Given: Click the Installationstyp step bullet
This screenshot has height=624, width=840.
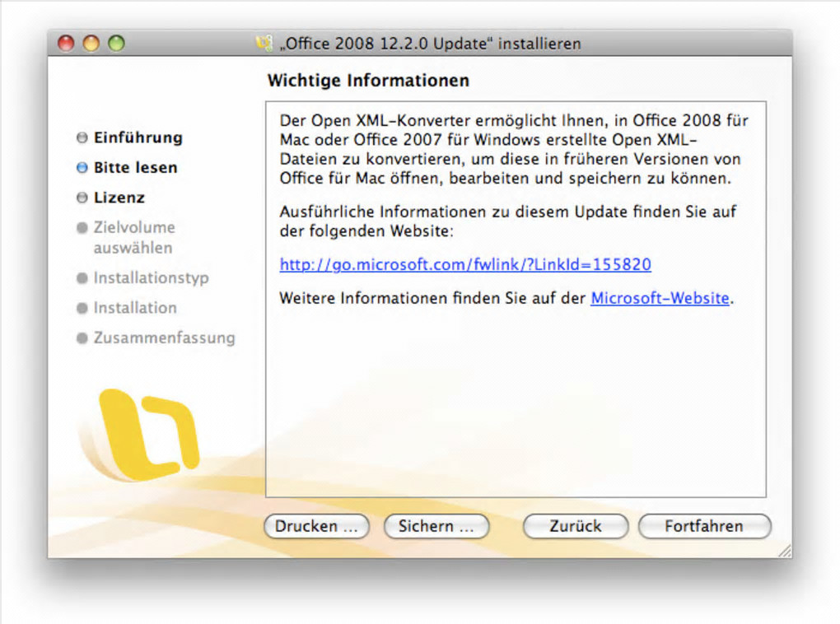Looking at the screenshot, I should pos(82,278).
